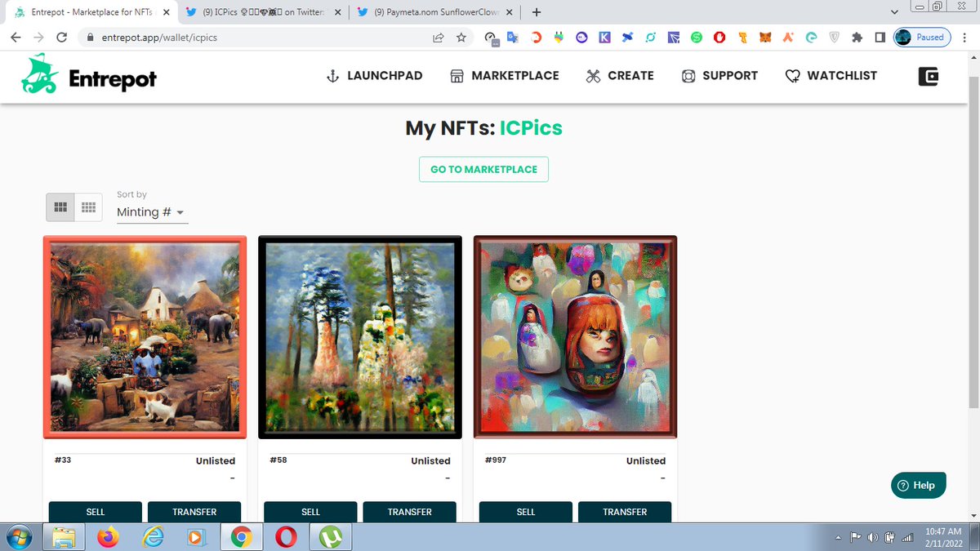This screenshot has width=980, height=551.
Task: Click the share page icon in address bar
Action: 439,38
